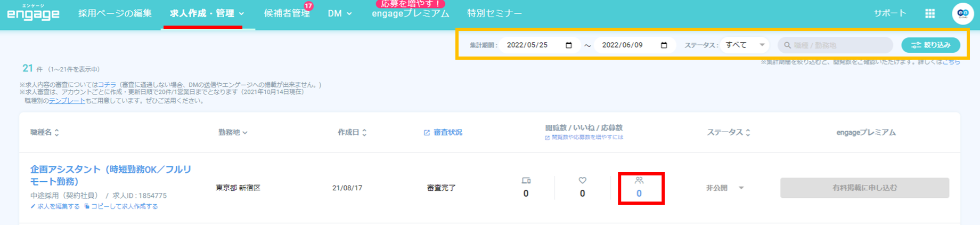
Task: Click the applicants count 0
Action: pyautogui.click(x=639, y=194)
